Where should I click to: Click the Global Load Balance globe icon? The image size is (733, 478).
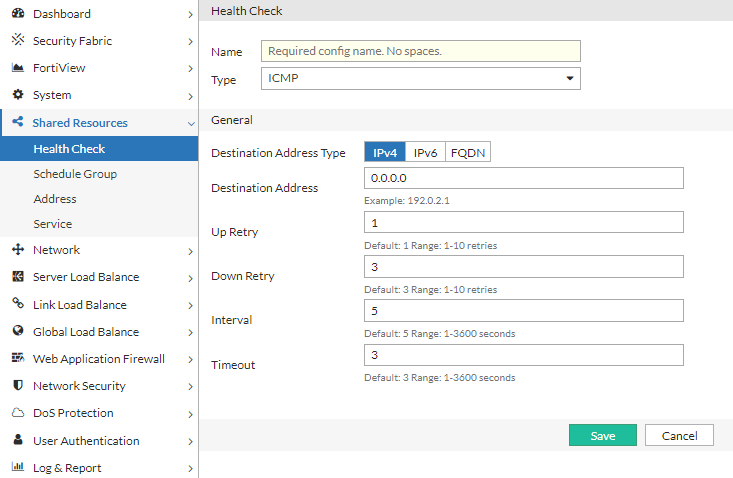[x=17, y=331]
